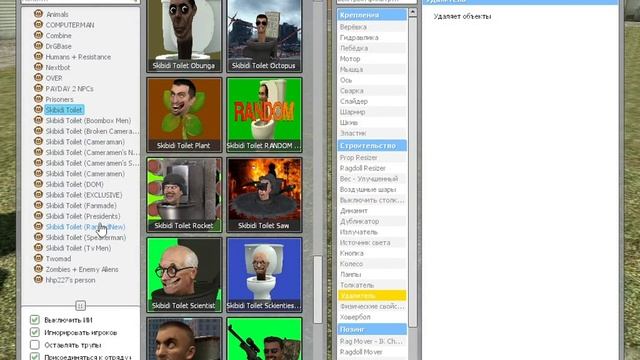The height and width of the screenshot is (360, 640).
Task: Click the icon beside Skibidi Toilet (Tv Men)
Action: point(38,247)
